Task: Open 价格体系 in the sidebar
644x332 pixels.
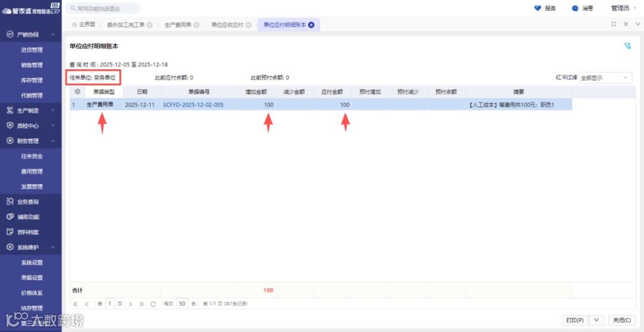Action: tap(32, 293)
